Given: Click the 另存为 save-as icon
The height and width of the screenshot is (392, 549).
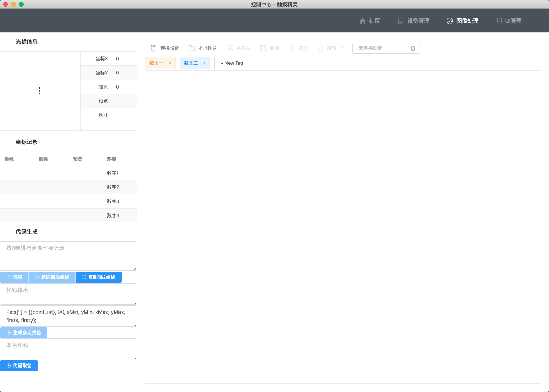Looking at the screenshot, I should (230, 48).
